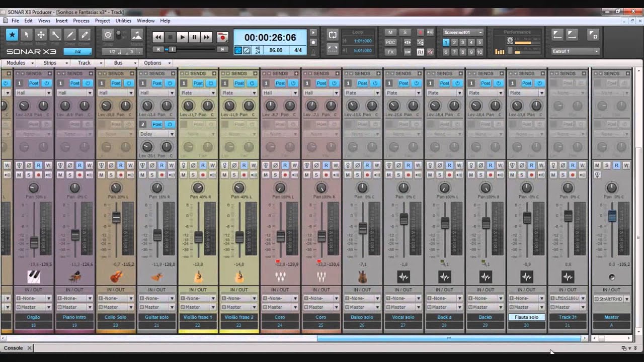This screenshot has width=644, height=362.
Task: Open the Estrof 1 marker dropdown
Action: tap(576, 51)
